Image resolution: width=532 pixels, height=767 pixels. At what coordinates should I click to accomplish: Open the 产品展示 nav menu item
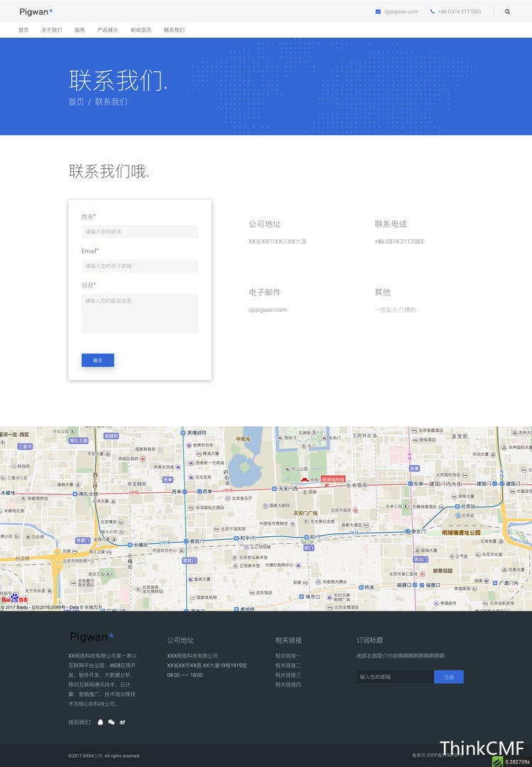pyautogui.click(x=108, y=30)
